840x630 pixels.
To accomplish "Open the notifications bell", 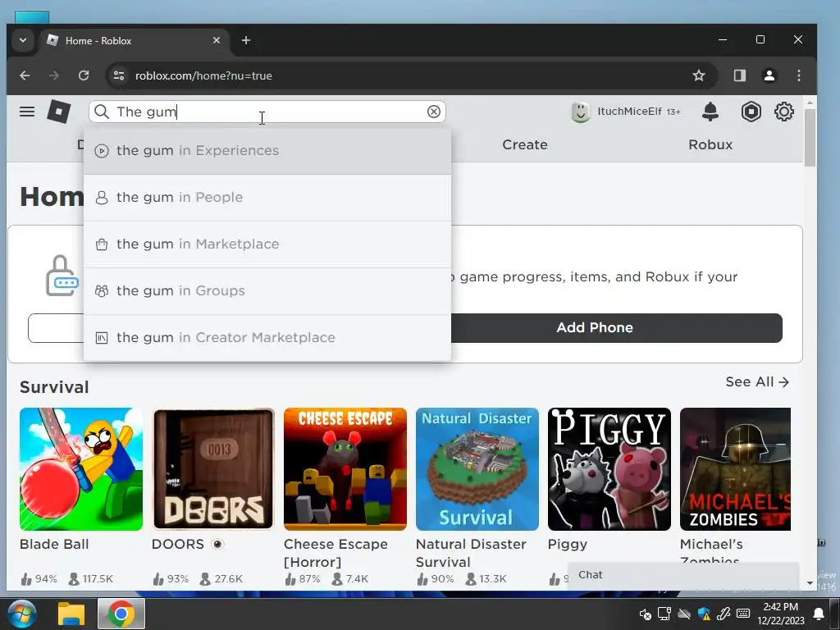I will 710,112.
